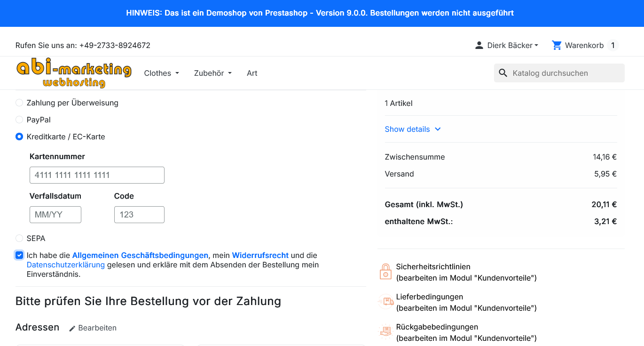
Task: Click the search magnifier icon
Action: pos(503,73)
